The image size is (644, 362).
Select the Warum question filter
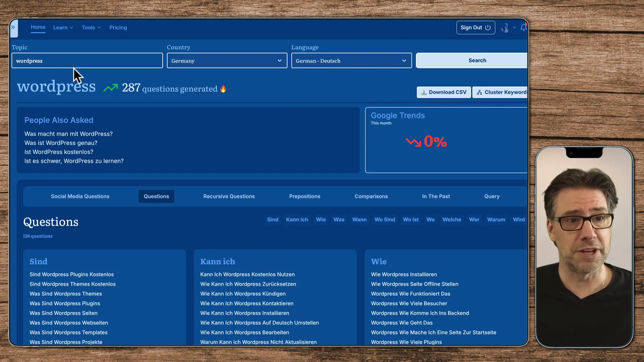coord(496,220)
